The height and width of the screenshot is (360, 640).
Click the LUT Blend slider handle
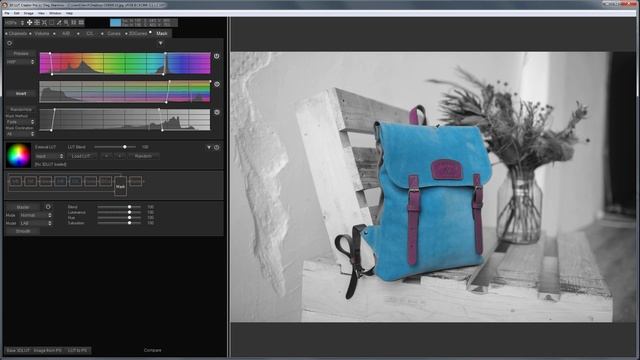click(124, 147)
